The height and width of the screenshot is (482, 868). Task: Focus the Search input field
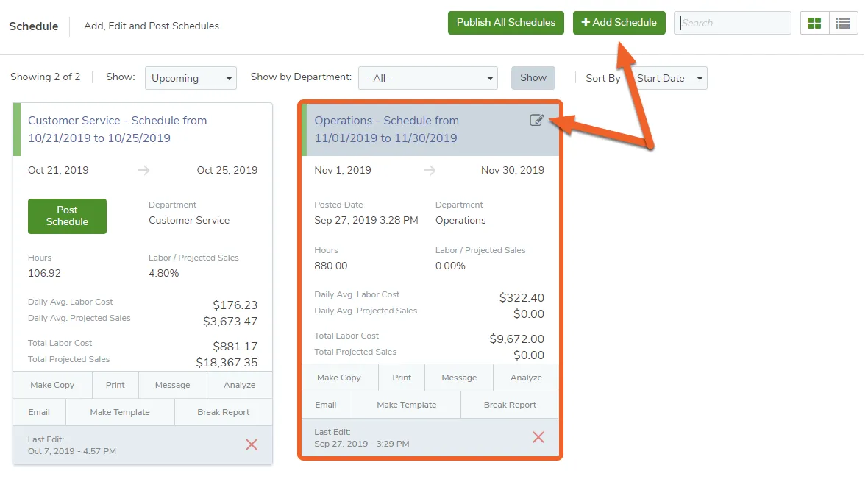pyautogui.click(x=733, y=23)
